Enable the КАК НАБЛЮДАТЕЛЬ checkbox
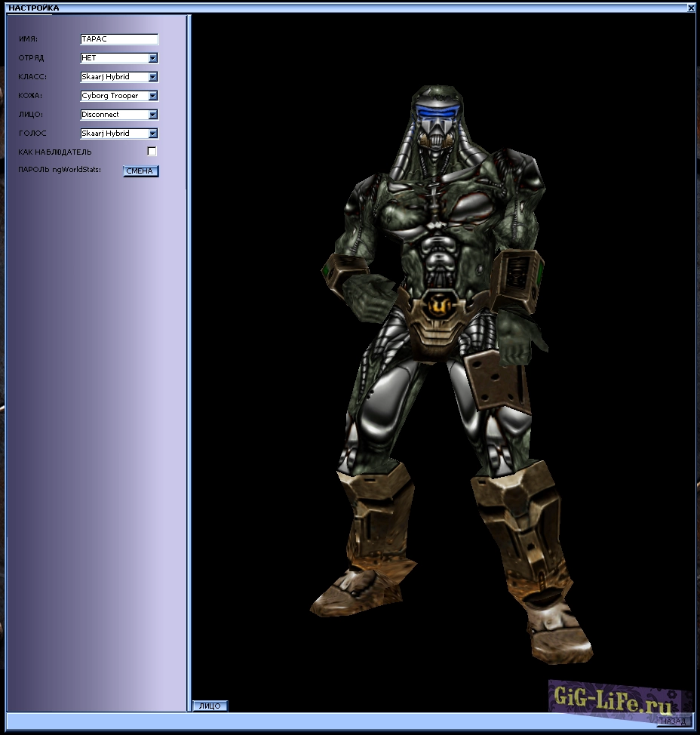The width and height of the screenshot is (700, 735). tap(152, 152)
